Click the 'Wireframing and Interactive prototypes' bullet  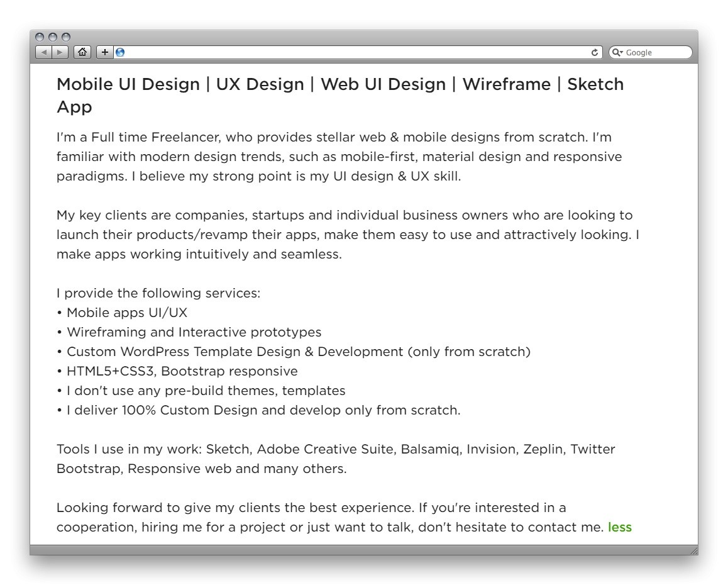194,332
